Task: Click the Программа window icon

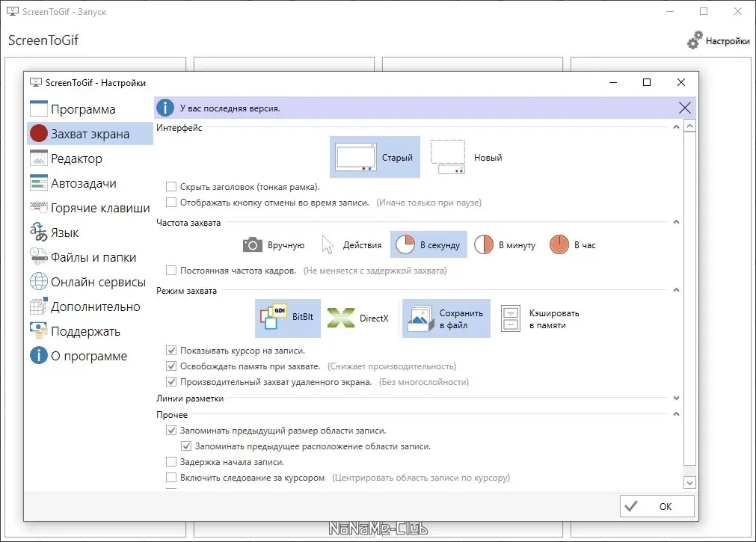Action: [x=39, y=109]
